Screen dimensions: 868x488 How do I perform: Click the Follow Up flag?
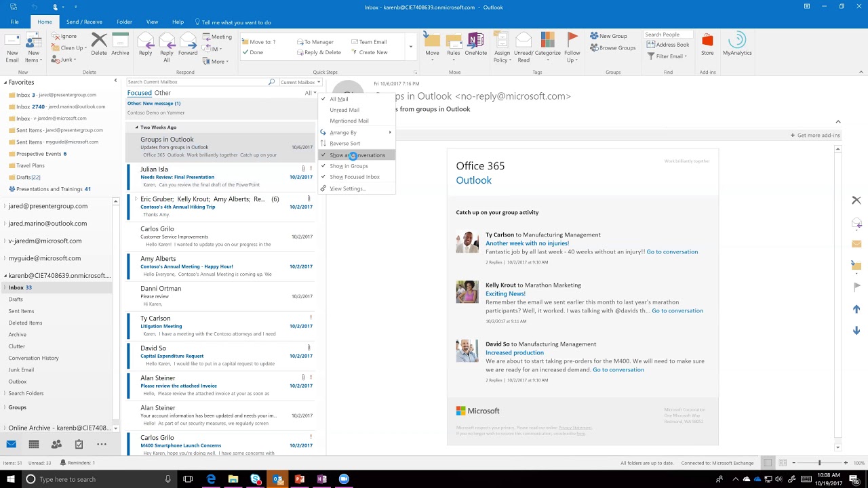click(x=572, y=47)
